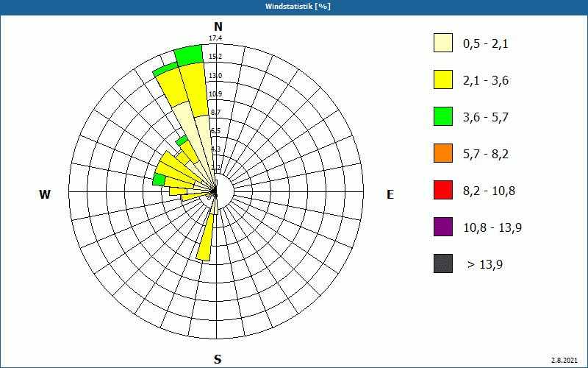The image size is (588, 368).
Task: Click the date 2.8.2021 text
Action: (564, 360)
